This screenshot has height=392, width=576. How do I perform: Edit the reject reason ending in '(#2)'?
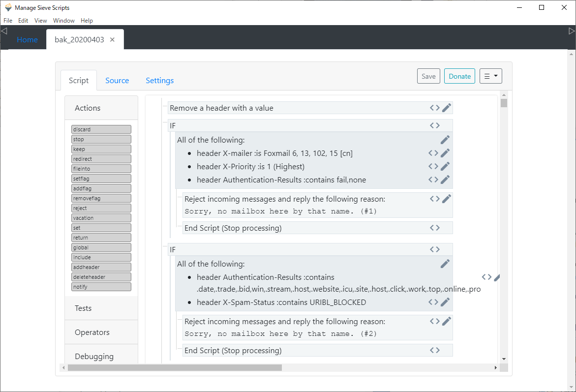pos(446,320)
